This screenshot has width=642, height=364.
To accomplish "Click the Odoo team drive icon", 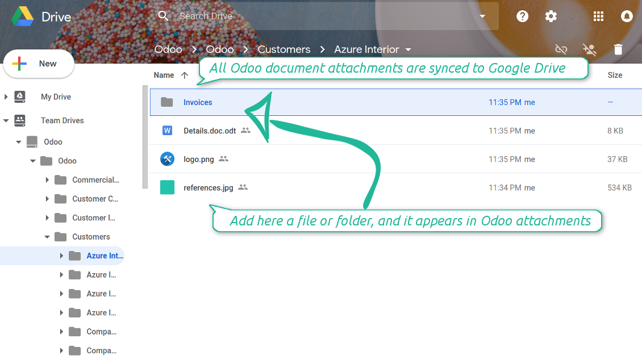I will click(32, 141).
